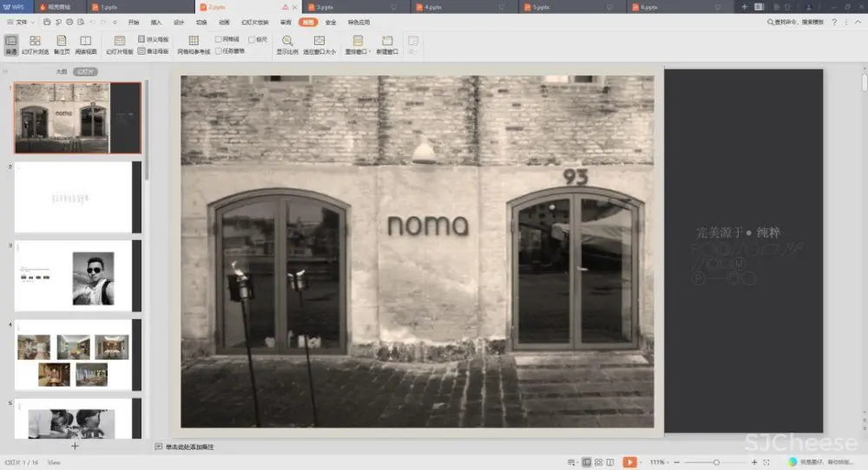Click Fit to Window (适应窗口大小)
The image size is (868, 470).
coord(319,44)
